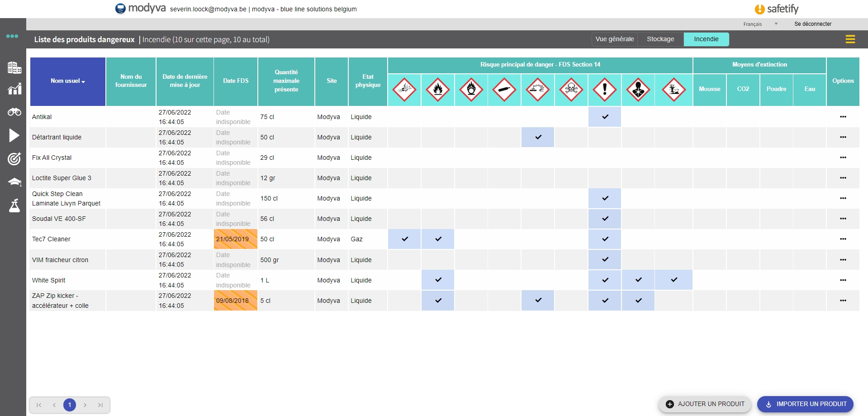Image resolution: width=868 pixels, height=416 pixels.
Task: Toggle Tec7 Cleaner explosive checkmark
Action: (404, 239)
